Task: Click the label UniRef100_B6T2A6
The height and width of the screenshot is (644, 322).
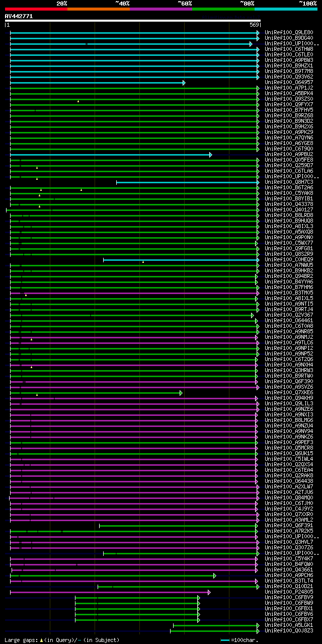Action: pyautogui.click(x=289, y=188)
